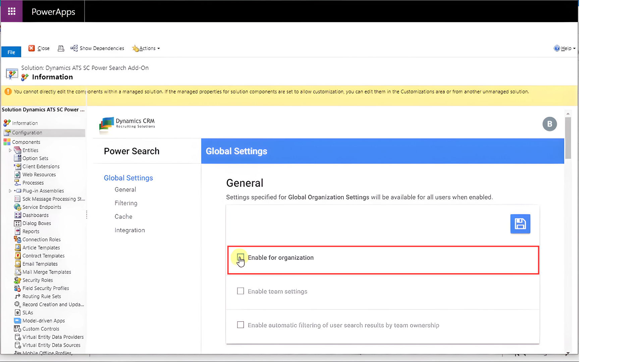The image size is (644, 362).
Task: Expand the Plug-in Assemblies tree node
Action: coord(10,191)
